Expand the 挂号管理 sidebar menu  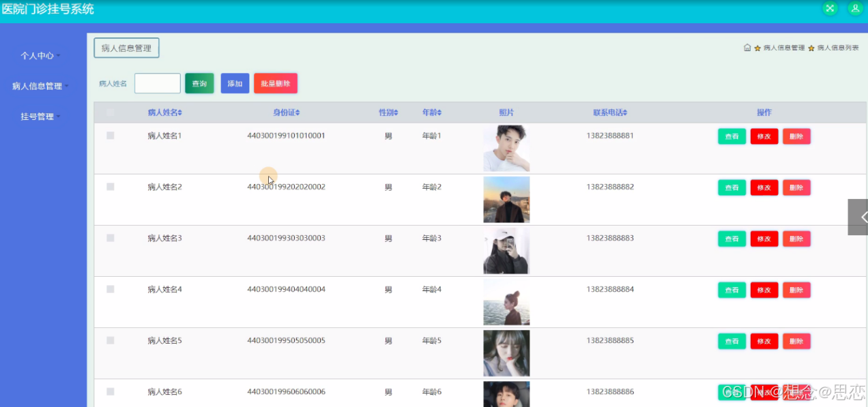click(x=40, y=117)
